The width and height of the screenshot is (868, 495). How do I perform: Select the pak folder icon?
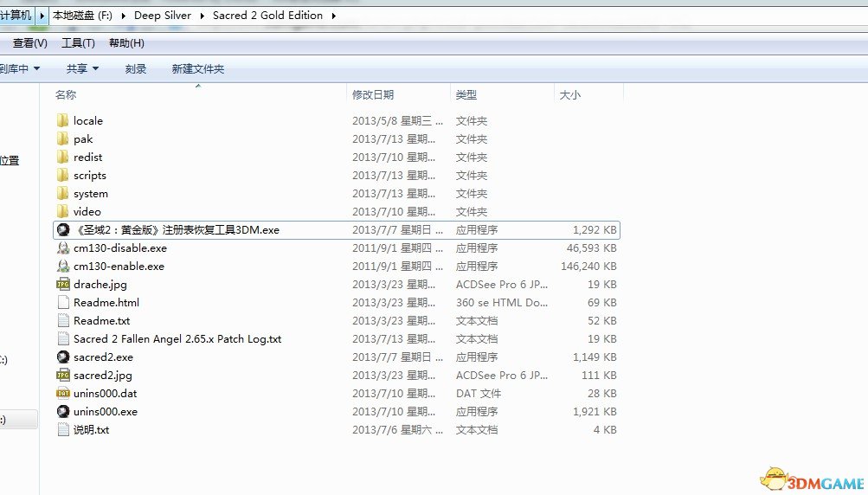[63, 139]
